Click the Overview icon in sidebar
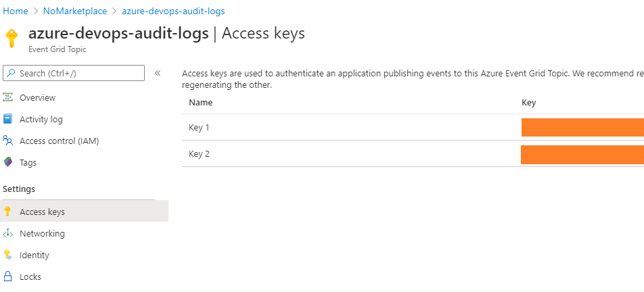This screenshot has height=292, width=644. (x=8, y=98)
